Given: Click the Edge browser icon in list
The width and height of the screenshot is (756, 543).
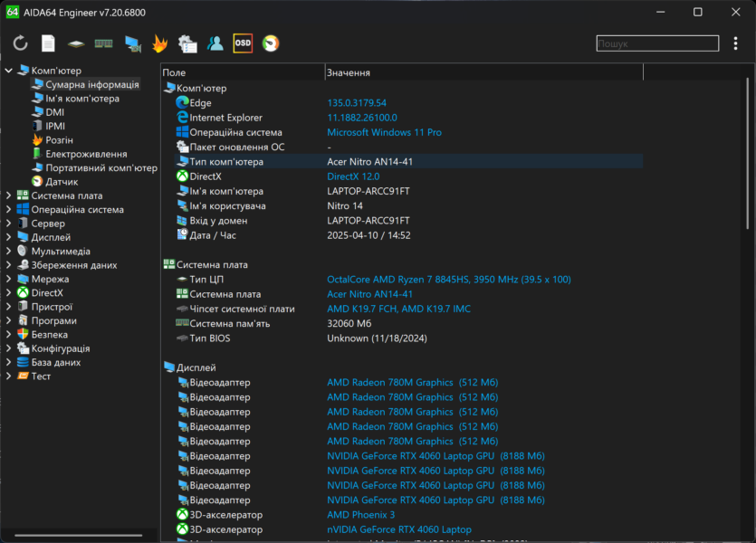Looking at the screenshot, I should (x=182, y=102).
